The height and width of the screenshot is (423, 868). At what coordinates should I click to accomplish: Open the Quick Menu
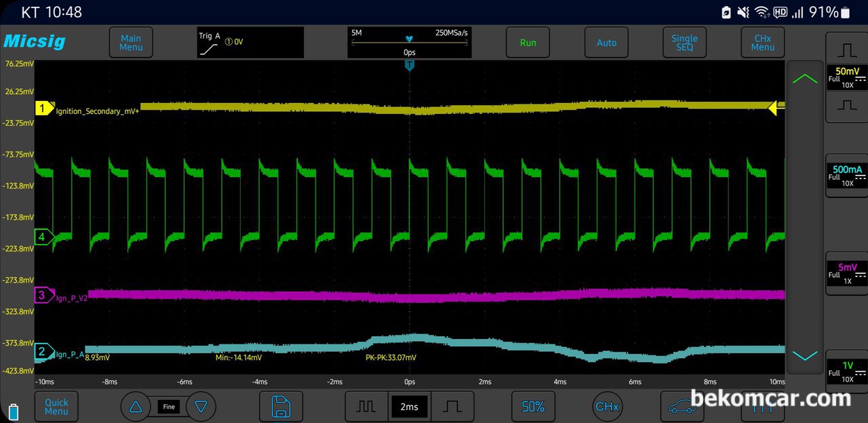point(56,407)
